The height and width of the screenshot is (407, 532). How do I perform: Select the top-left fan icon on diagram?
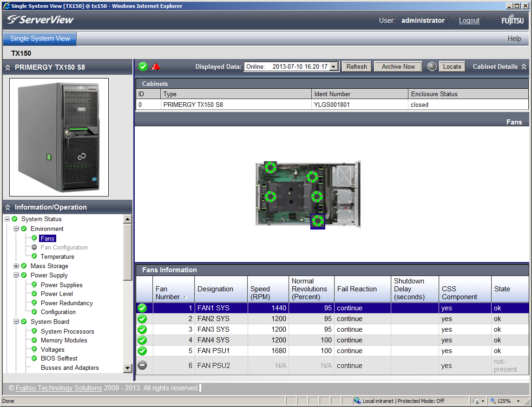270,167
